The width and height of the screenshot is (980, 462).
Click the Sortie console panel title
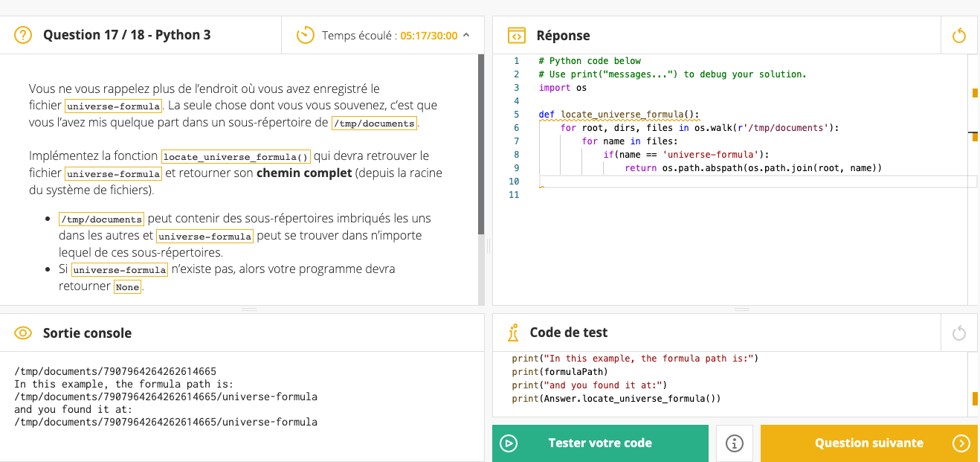click(87, 333)
